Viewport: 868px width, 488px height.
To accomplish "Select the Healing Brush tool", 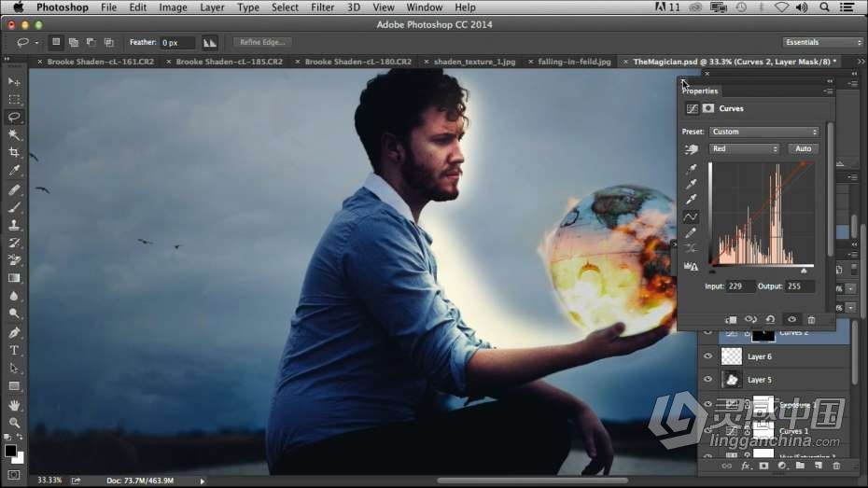I will tap(14, 189).
